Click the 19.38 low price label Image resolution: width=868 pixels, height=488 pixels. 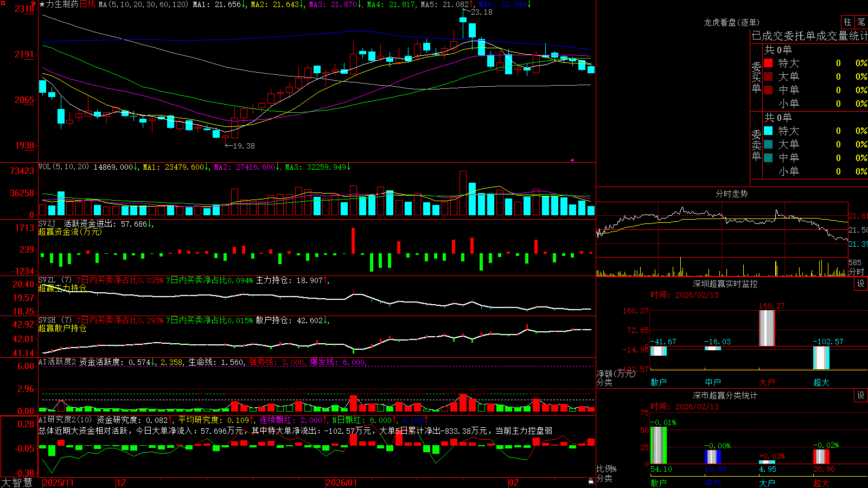click(244, 146)
